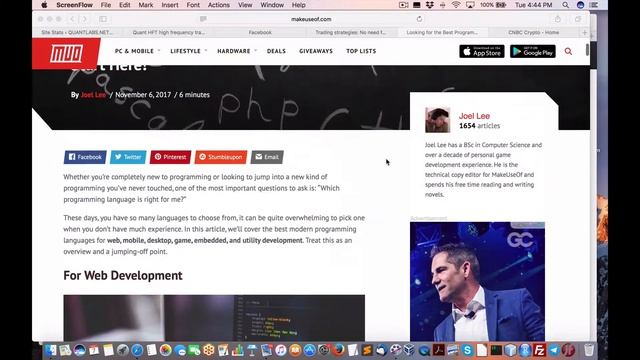Click the MUO logo in header
This screenshot has width=640, height=360.
pos(66,53)
